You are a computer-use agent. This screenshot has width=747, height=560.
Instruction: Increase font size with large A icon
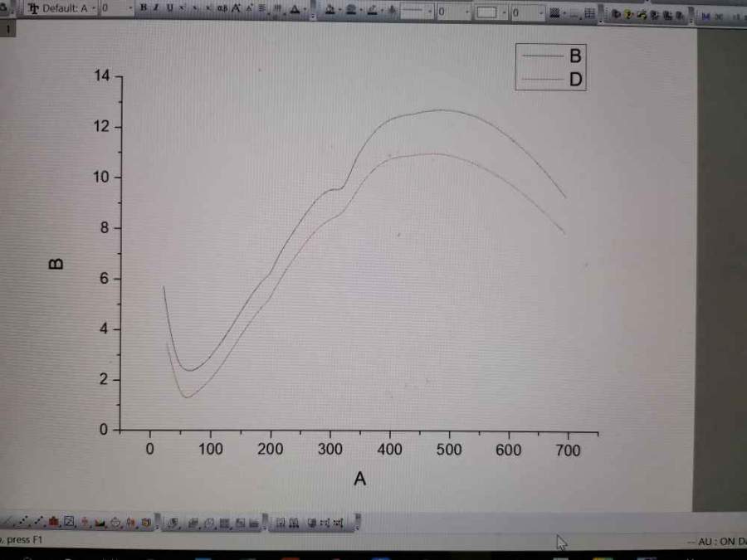coord(236,8)
